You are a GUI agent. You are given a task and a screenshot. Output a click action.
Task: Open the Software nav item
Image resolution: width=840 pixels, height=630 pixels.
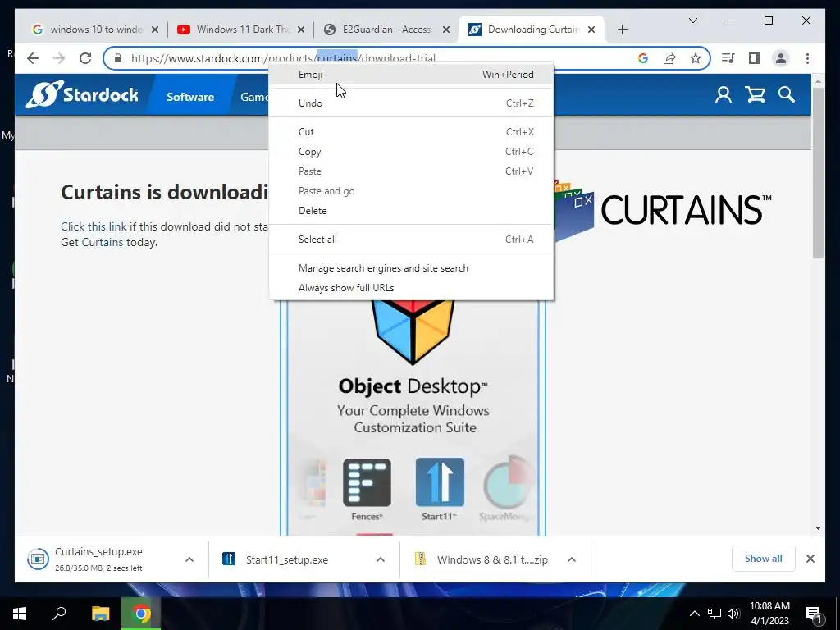pyautogui.click(x=190, y=97)
